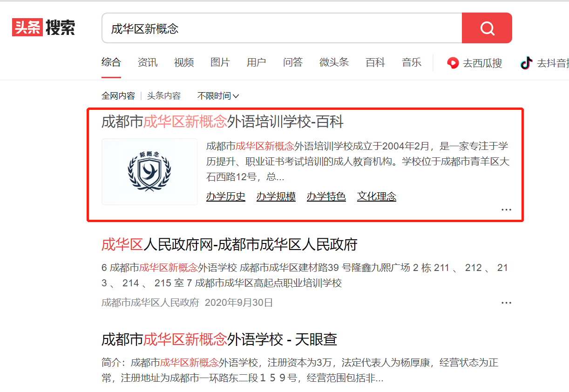Switch to the 资讯 tab
Image resolution: width=569 pixels, height=392 pixels.
[x=148, y=62]
